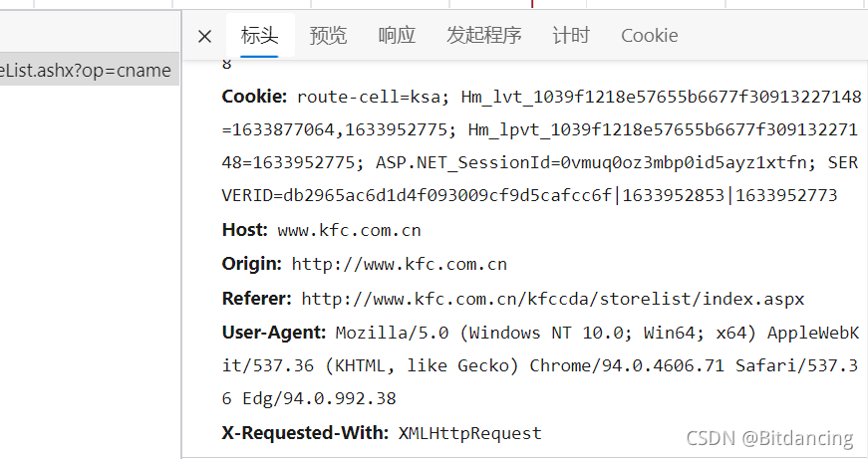
Task: Click the Referer header label
Action: 256,298
